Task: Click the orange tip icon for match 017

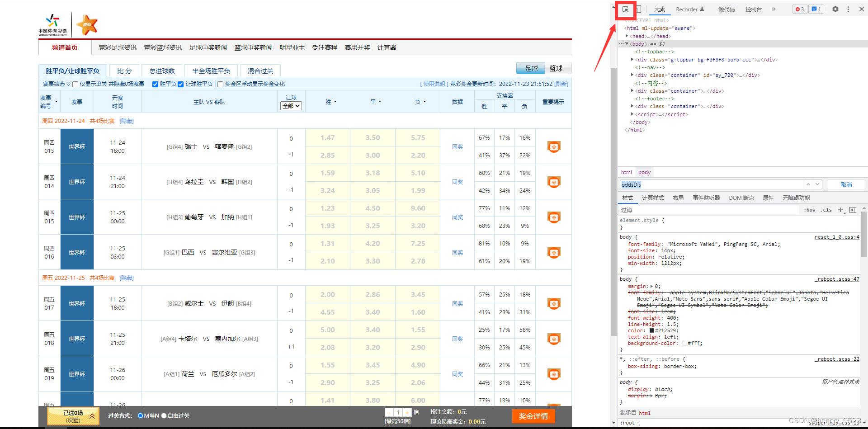Action: click(x=554, y=303)
